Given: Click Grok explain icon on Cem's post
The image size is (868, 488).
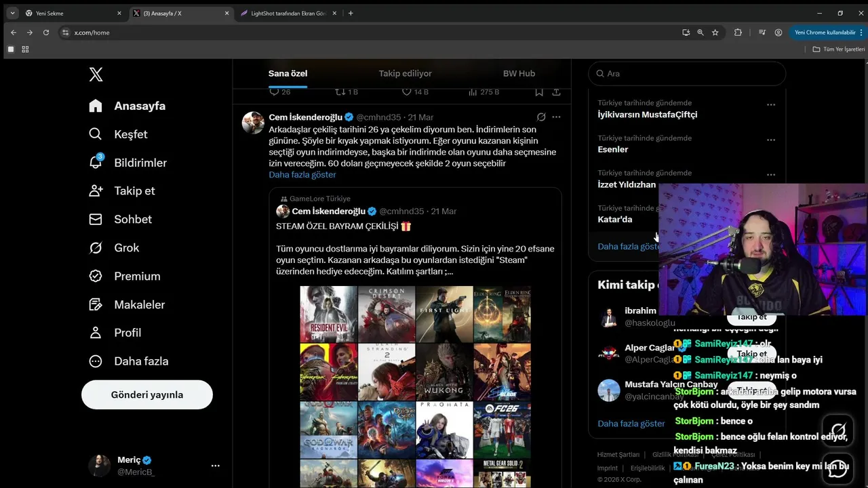Looking at the screenshot, I should pyautogui.click(x=541, y=117).
